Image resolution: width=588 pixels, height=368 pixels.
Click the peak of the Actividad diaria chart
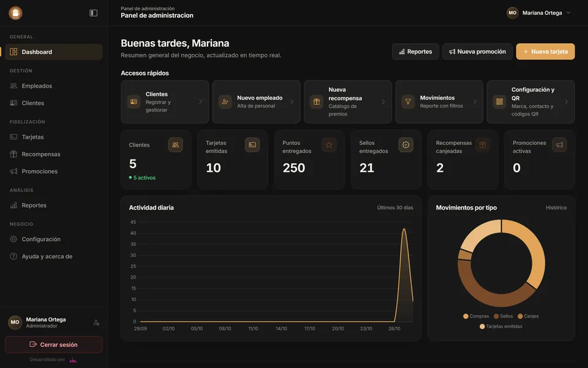click(x=404, y=229)
